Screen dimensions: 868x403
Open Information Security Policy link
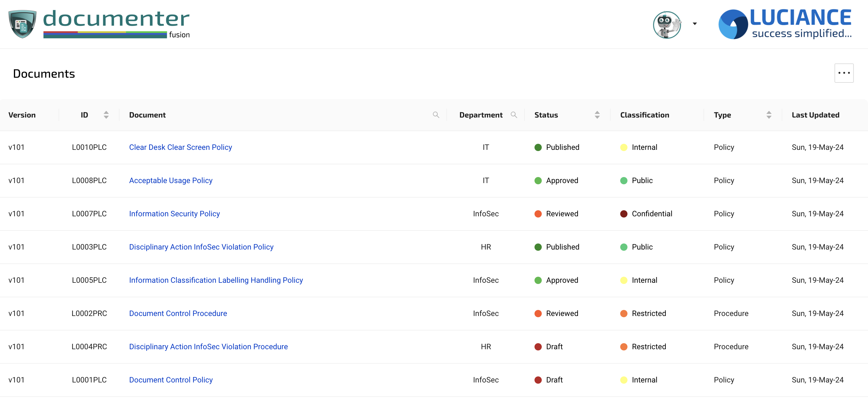tap(174, 214)
